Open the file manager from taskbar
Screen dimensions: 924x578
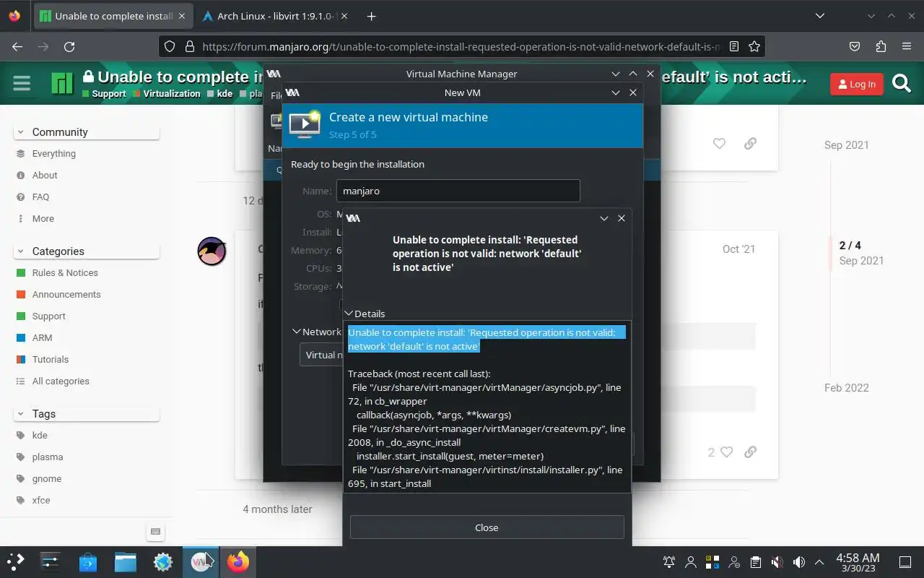click(x=125, y=561)
